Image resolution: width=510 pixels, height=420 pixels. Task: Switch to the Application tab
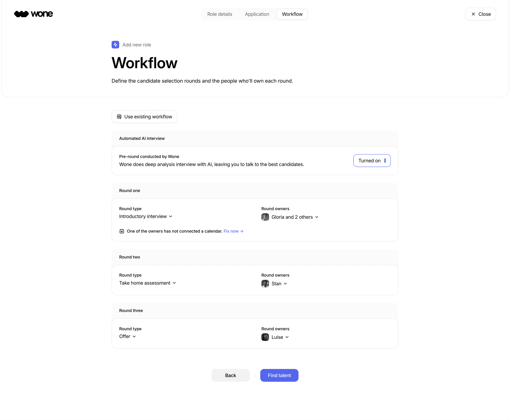pyautogui.click(x=257, y=14)
